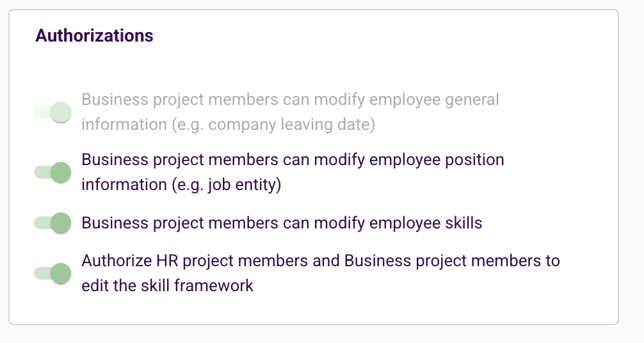Click the light track of the skill framework switch
644x343 pixels.
[42, 273]
